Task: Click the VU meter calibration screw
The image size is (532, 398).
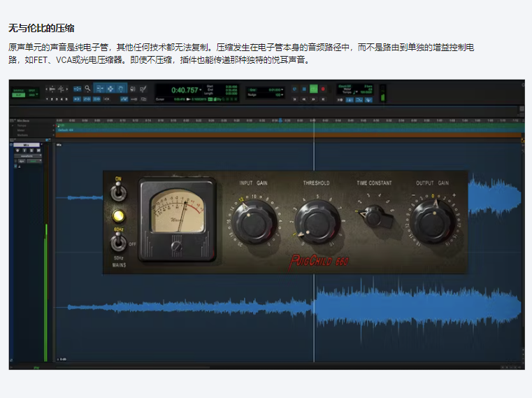Action: 177,246
